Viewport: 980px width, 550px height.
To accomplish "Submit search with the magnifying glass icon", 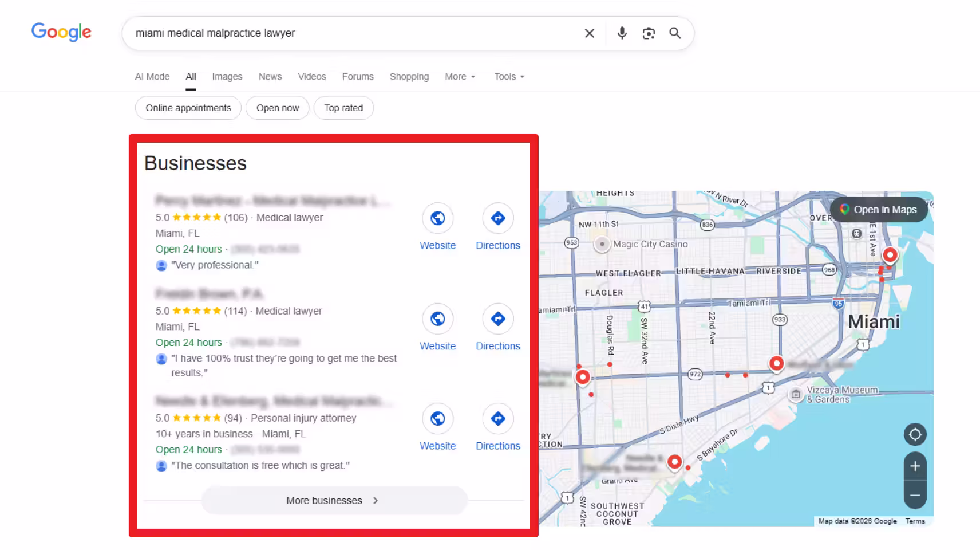I will pyautogui.click(x=675, y=33).
